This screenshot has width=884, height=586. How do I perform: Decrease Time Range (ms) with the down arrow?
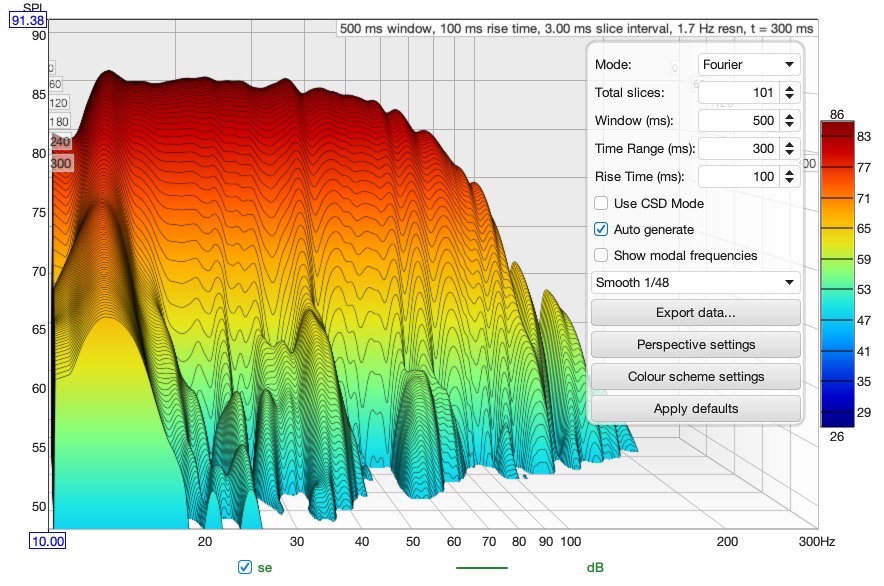pos(789,153)
